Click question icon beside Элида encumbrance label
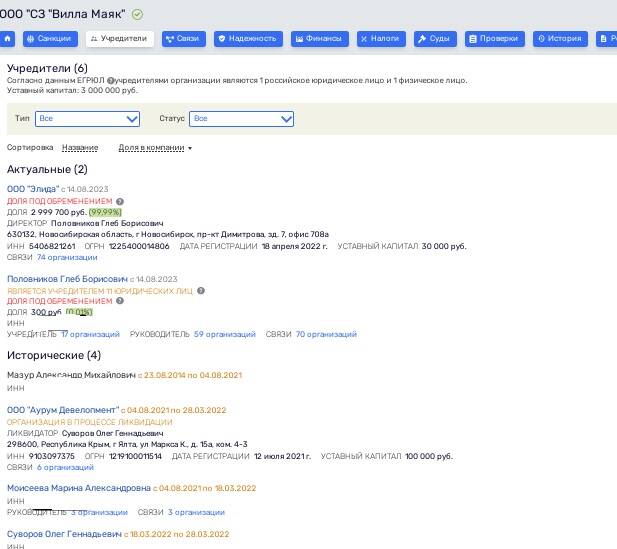Image resolution: width=617 pixels, height=549 pixels. pyautogui.click(x=120, y=201)
